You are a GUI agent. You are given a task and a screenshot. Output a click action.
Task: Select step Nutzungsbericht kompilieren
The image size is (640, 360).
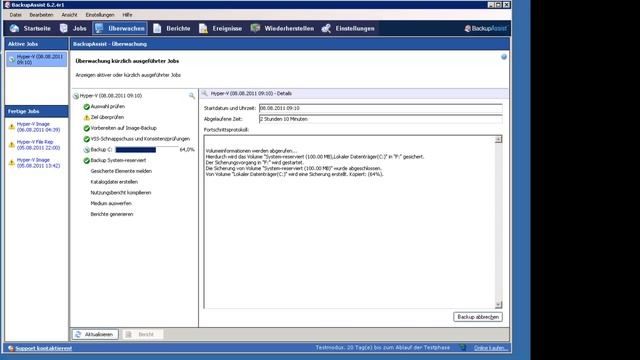pyautogui.click(x=121, y=193)
